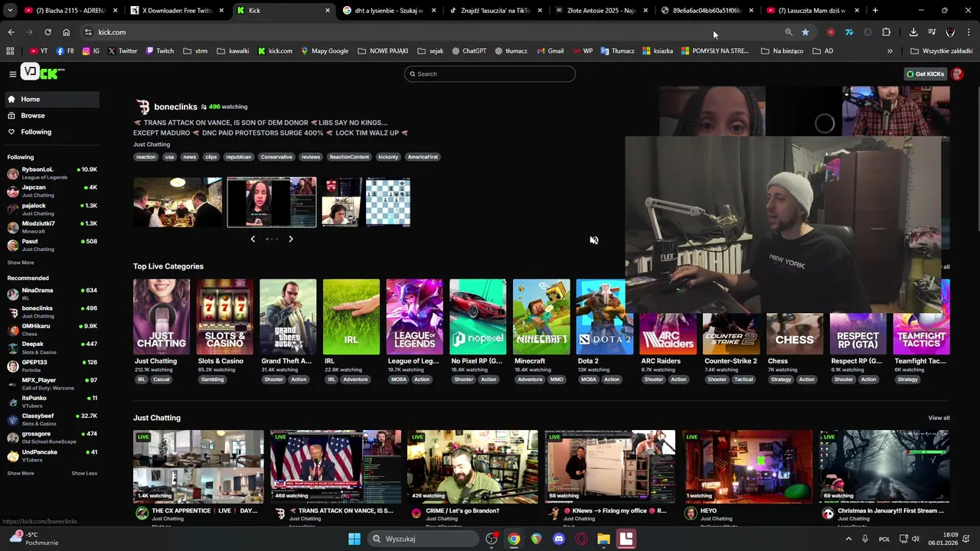Open ChatGPT bookmark in bookmarks bar
The height and width of the screenshot is (551, 980).
pos(469,51)
